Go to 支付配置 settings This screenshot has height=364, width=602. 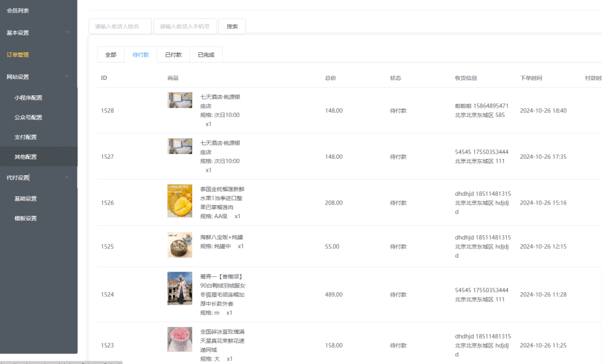click(x=25, y=137)
